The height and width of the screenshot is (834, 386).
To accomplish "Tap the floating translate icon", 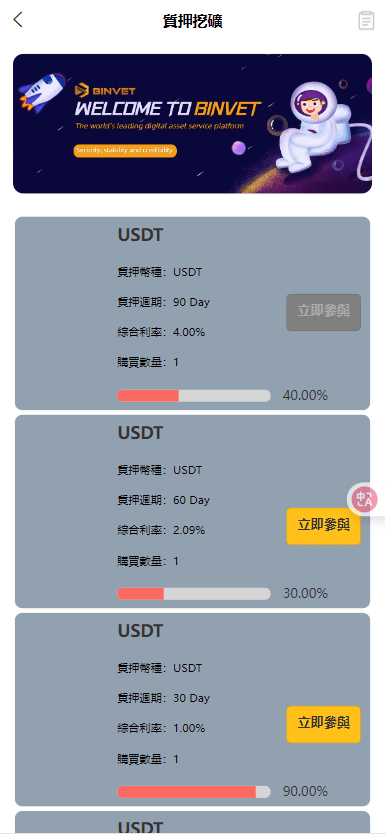I will [364, 499].
